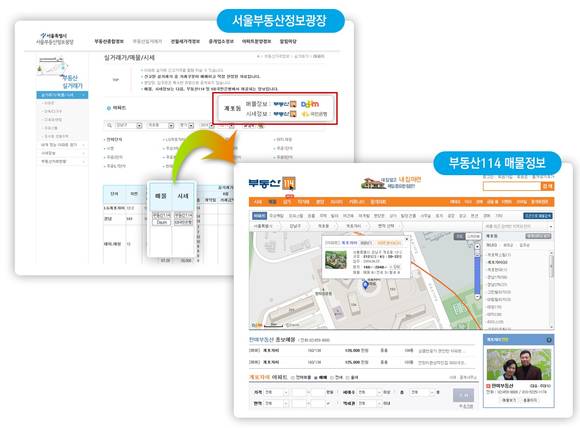580x428 pixels.
Task: Open the 아파트분양정보 menu on Seoul site
Action: tap(257, 41)
